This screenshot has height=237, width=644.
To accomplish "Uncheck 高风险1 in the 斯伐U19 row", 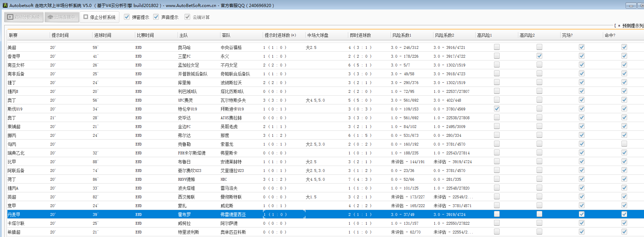I will tap(496, 109).
